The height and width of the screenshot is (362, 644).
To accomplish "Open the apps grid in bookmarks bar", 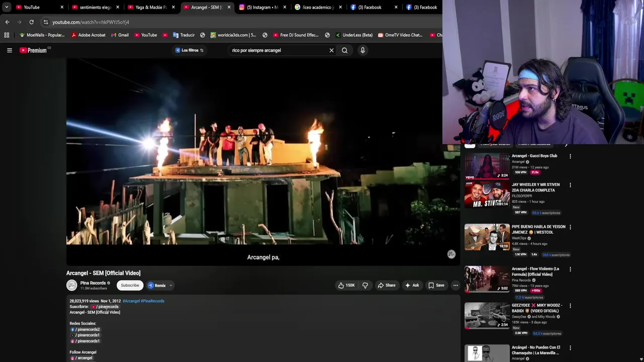I will point(7,35).
